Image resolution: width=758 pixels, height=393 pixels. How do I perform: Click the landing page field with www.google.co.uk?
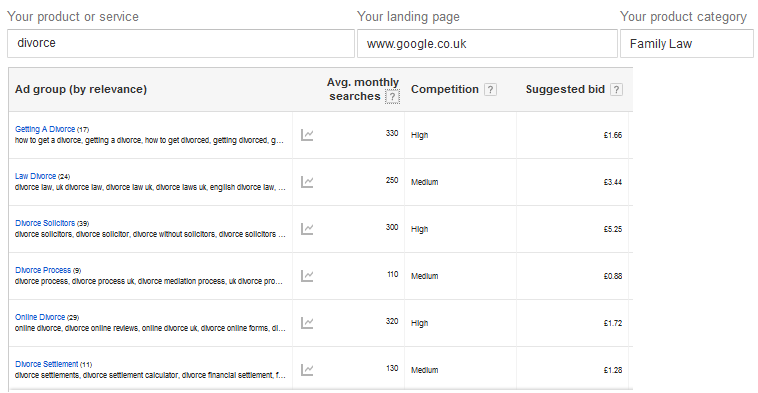point(487,44)
